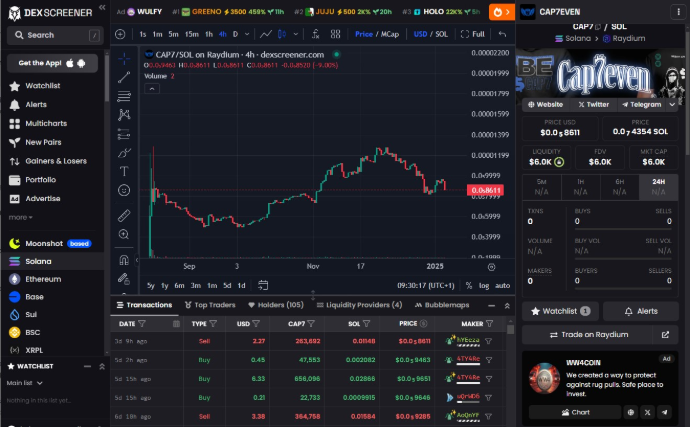Image resolution: width=690 pixels, height=427 pixels.
Task: Toggle percentage scale on the chart
Action: click(x=469, y=286)
